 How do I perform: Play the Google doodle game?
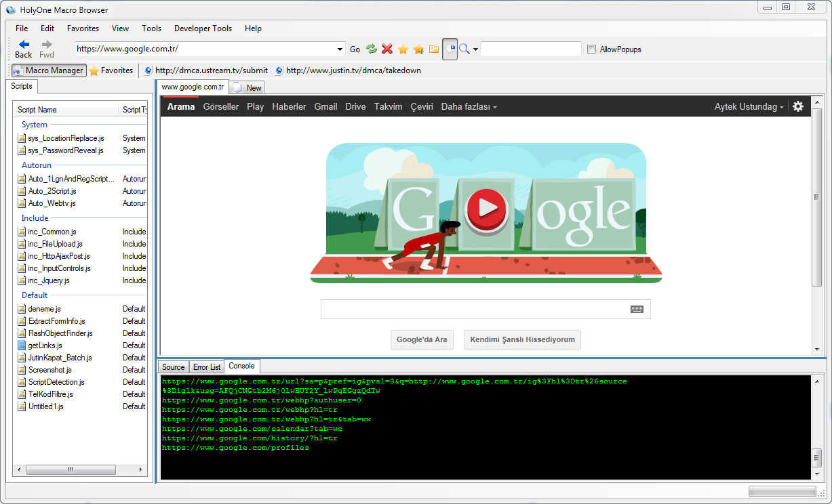point(486,207)
